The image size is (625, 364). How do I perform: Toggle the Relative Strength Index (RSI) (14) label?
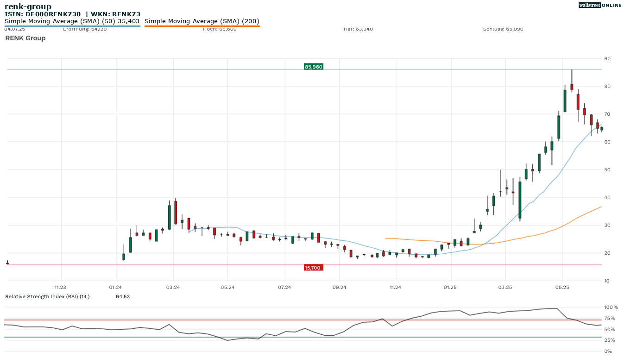click(47, 296)
